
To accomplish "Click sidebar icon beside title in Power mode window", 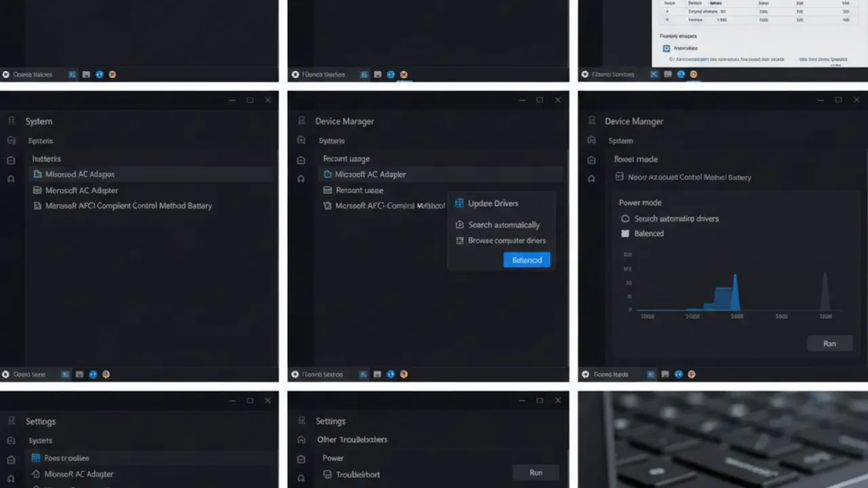I will [x=591, y=121].
